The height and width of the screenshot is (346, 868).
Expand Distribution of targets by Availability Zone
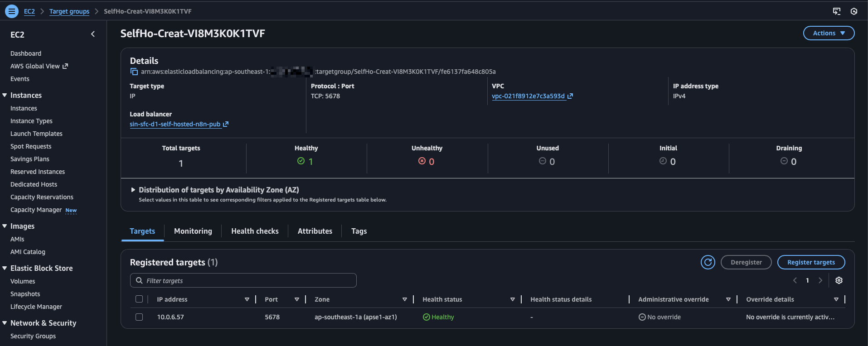(133, 190)
